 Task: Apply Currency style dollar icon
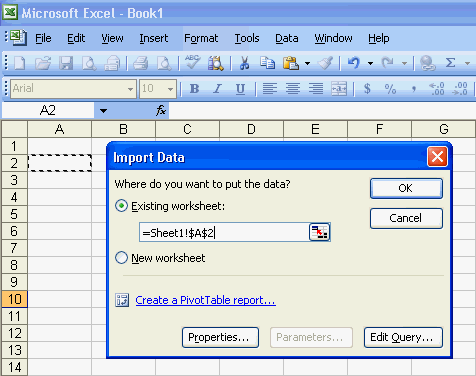point(367,89)
